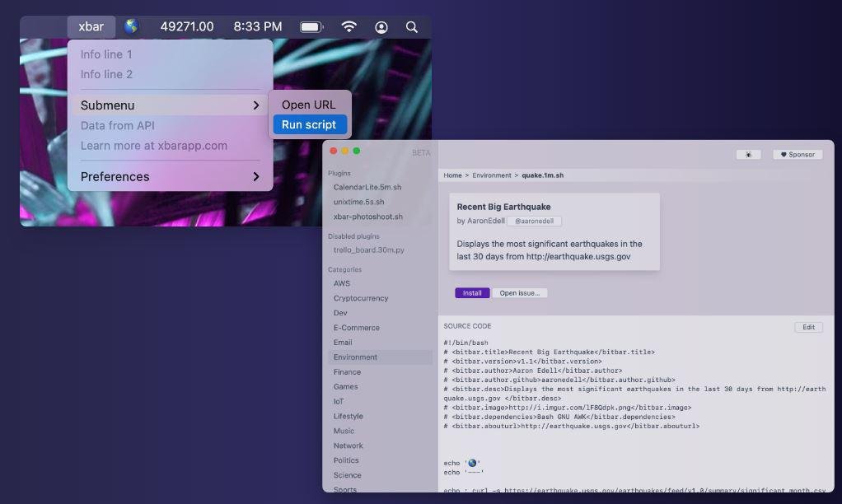The height and width of the screenshot is (504, 842).
Task: Select the Science category
Action: point(348,475)
